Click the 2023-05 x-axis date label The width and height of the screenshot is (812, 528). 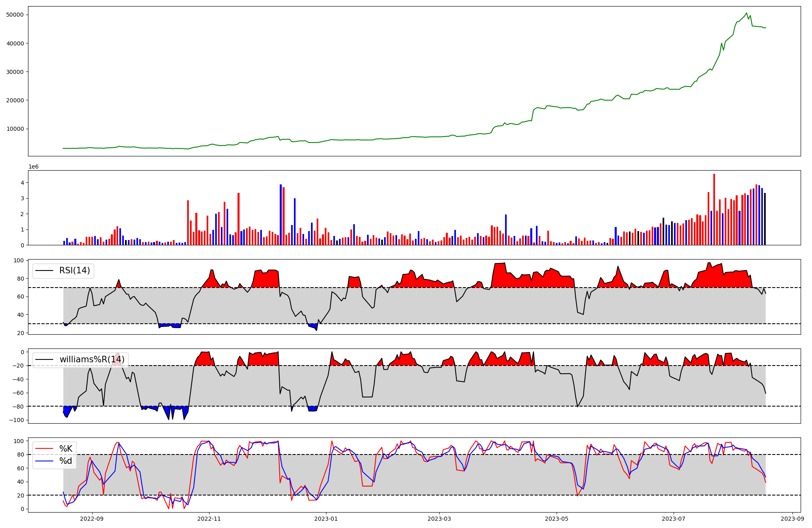click(556, 518)
